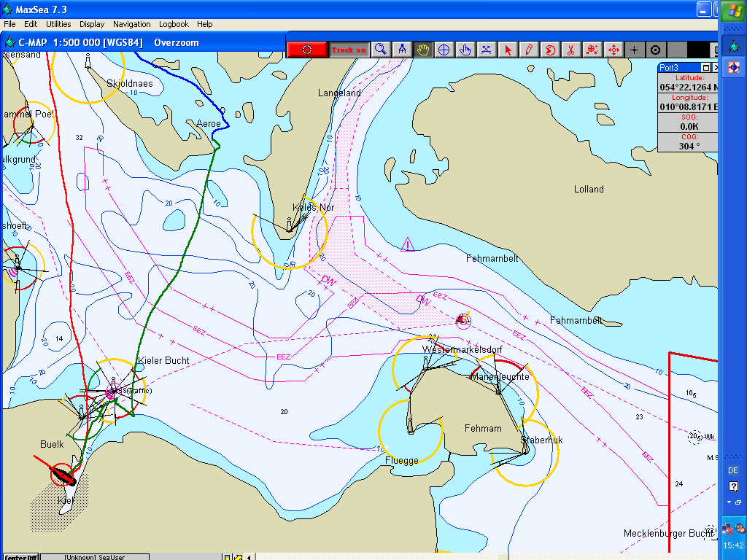Click the network disconnected tray icon

tap(727, 529)
